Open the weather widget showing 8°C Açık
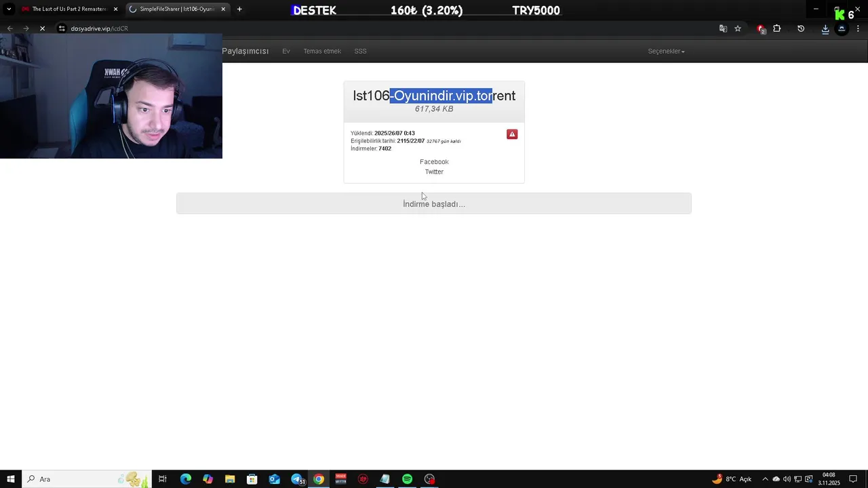The width and height of the screenshot is (868, 488). pyautogui.click(x=731, y=479)
